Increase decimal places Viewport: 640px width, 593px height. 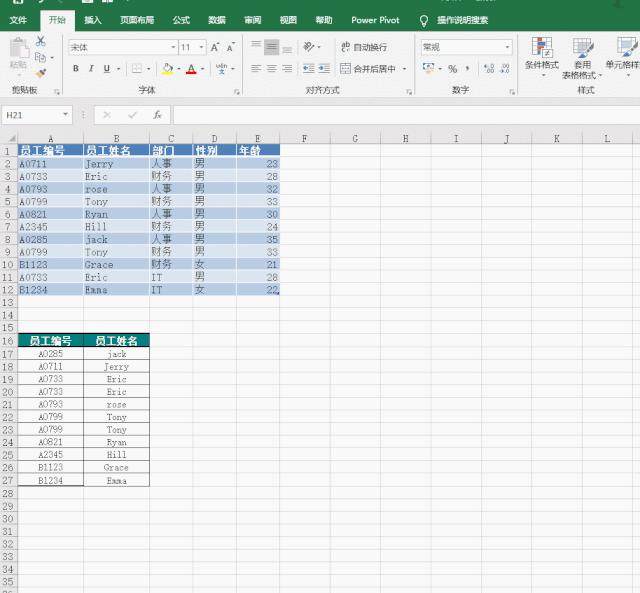tap(489, 69)
